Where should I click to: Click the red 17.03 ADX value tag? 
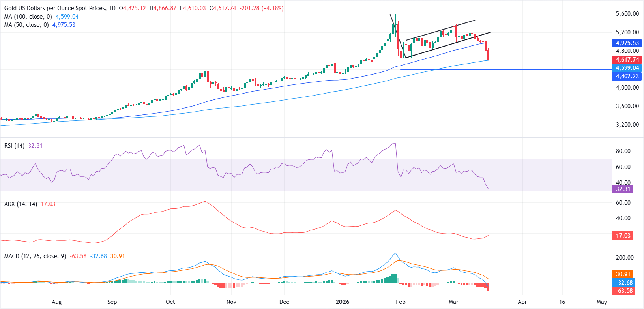pos(623,236)
